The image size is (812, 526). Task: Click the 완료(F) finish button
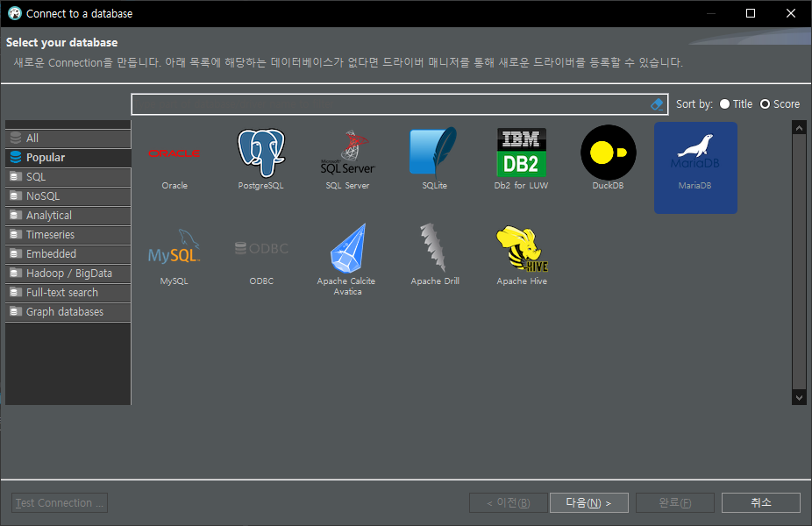click(675, 502)
